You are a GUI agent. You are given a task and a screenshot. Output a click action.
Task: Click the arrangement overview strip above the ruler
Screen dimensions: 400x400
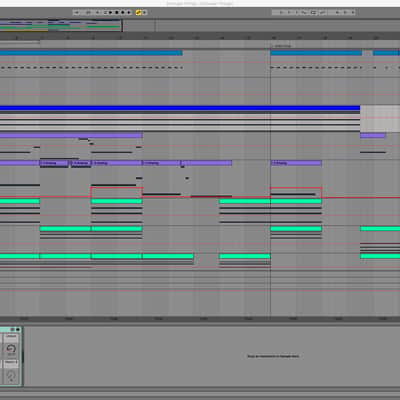pyautogui.click(x=200, y=26)
